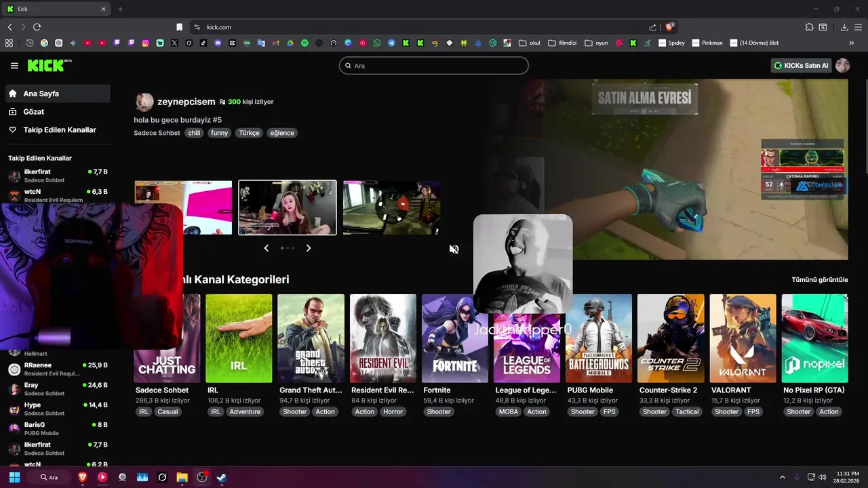Click the chill tag

coord(194,133)
